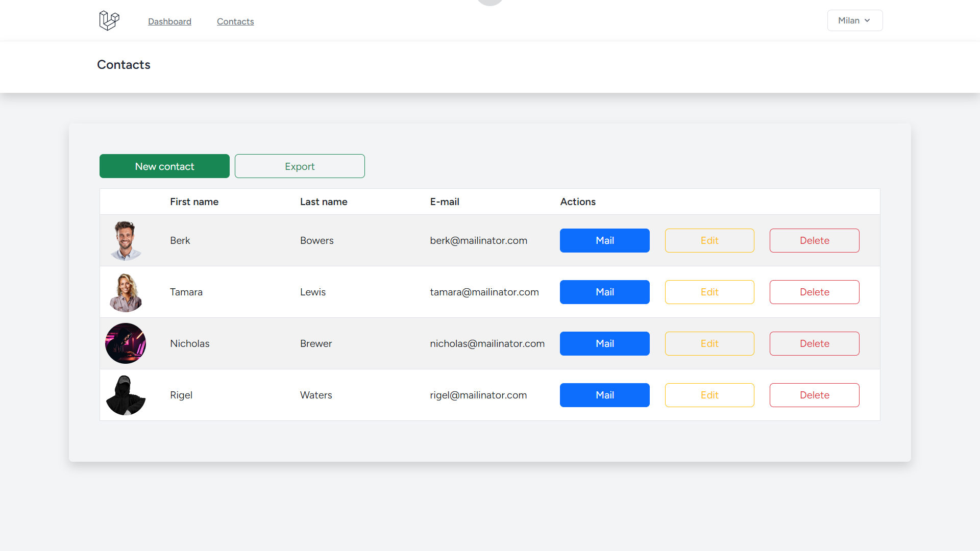Image resolution: width=980 pixels, height=551 pixels.
Task: Delete the Tamara Lewis contact
Action: [x=814, y=292]
